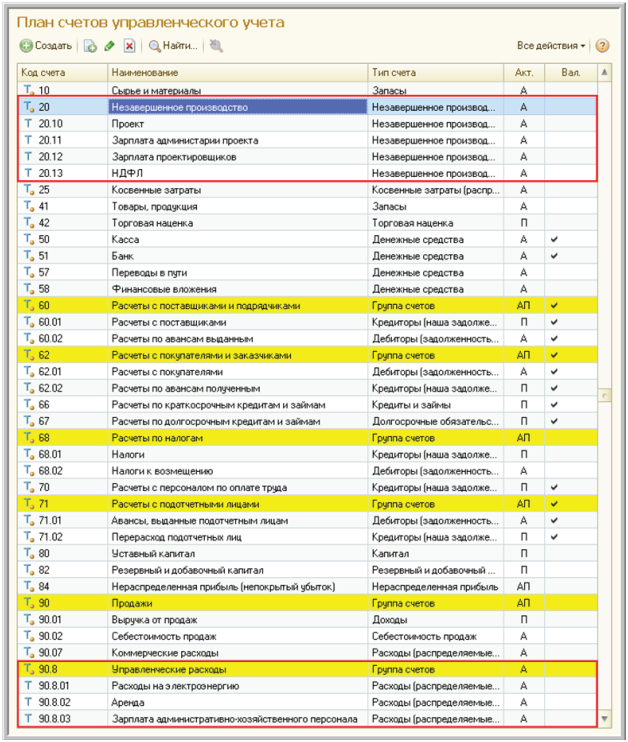Click account icon of row 68

(29, 438)
